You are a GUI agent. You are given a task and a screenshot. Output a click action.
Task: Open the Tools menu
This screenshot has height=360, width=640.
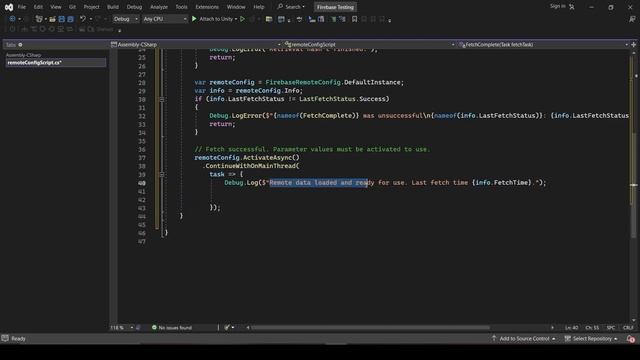pyautogui.click(x=182, y=7)
